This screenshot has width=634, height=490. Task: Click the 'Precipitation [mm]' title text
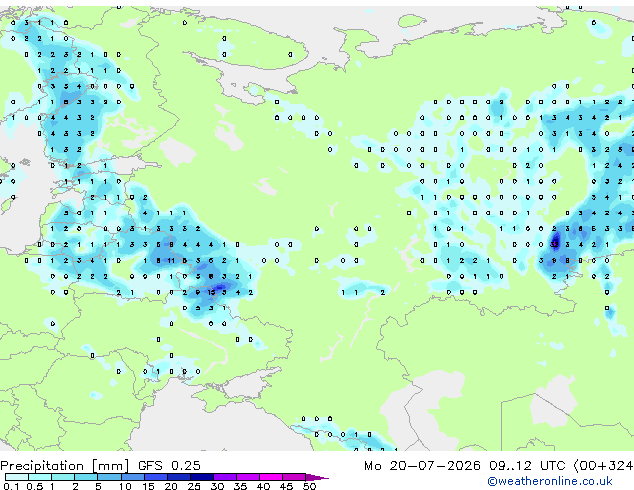pyautogui.click(x=65, y=466)
